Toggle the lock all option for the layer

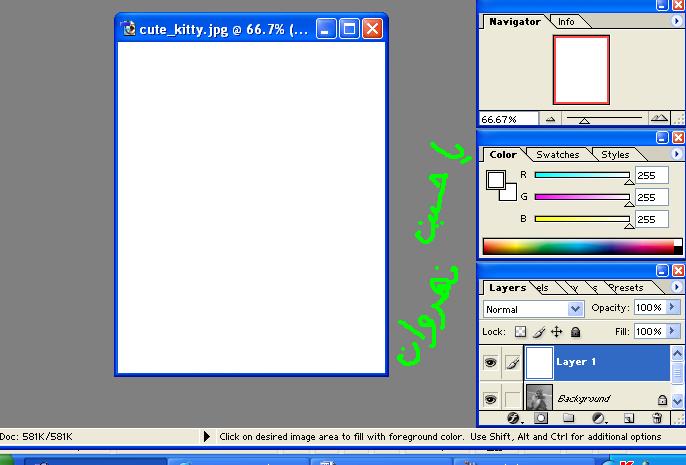pyautogui.click(x=575, y=332)
